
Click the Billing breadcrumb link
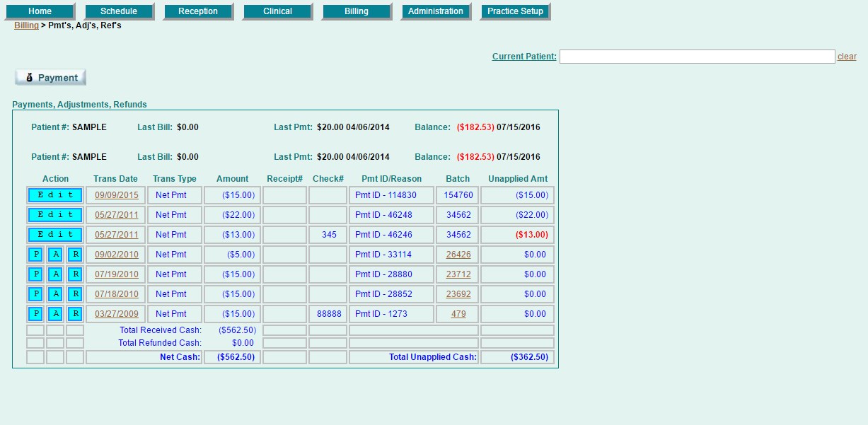[26, 25]
